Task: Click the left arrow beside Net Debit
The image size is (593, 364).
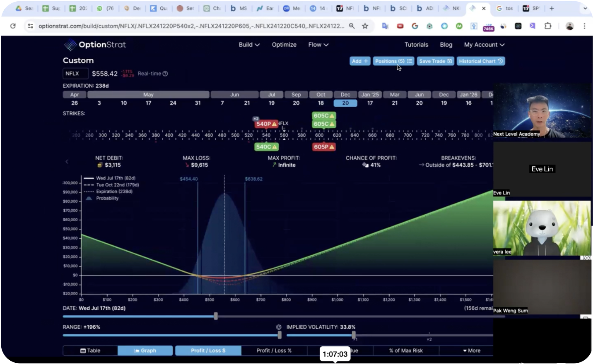Action: 67,162
